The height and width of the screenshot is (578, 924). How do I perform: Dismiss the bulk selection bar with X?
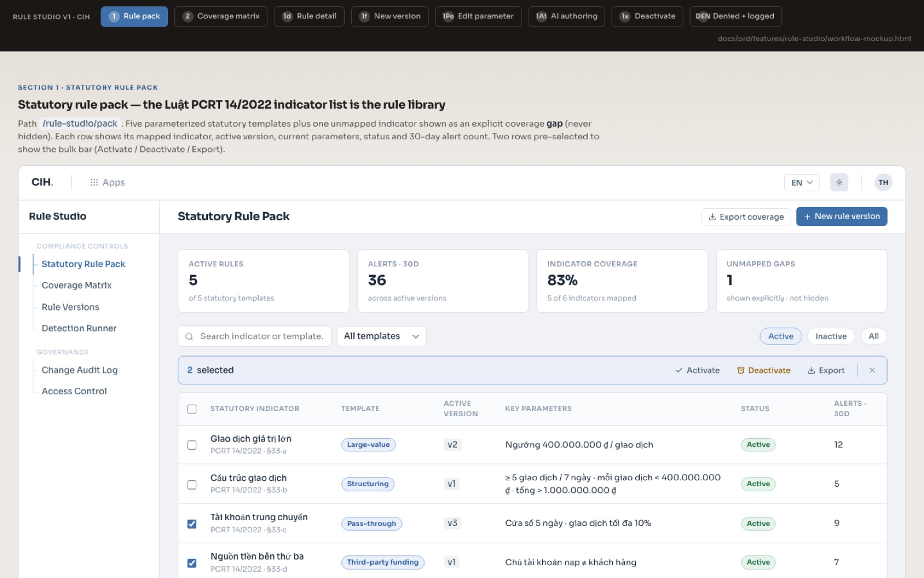872,370
